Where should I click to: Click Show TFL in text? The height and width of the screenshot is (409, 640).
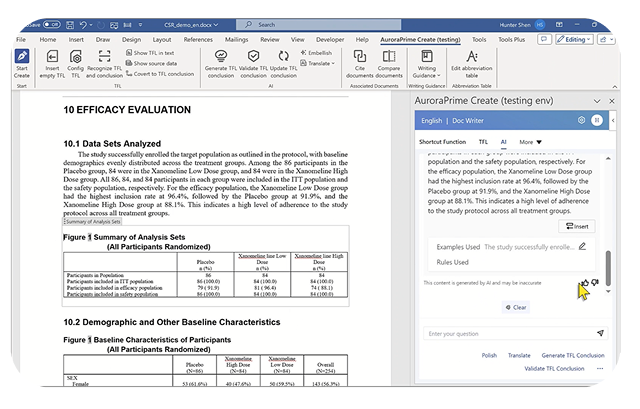[150, 53]
